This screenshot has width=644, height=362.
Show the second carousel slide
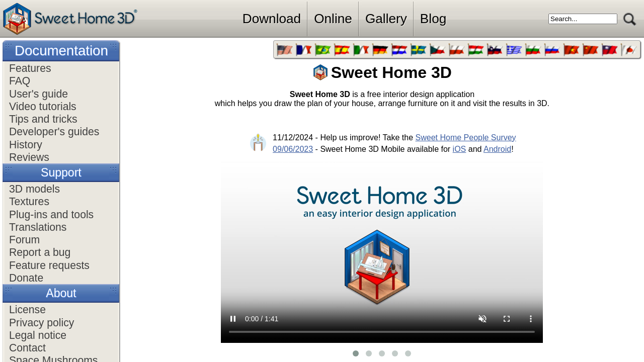(369, 353)
